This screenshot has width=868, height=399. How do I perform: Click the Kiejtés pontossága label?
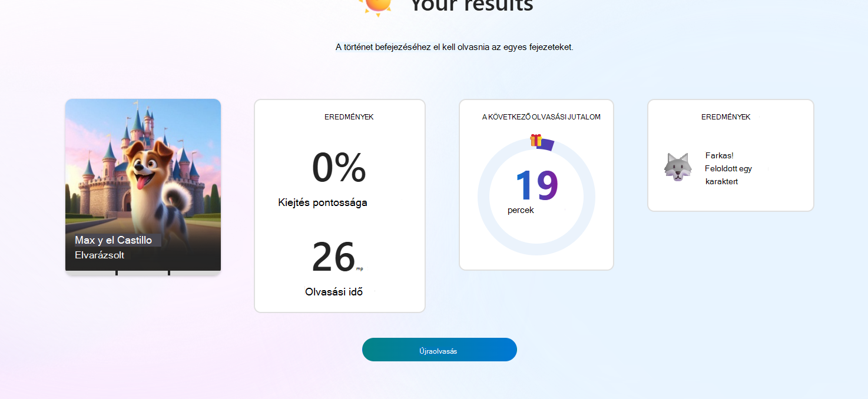click(x=323, y=203)
